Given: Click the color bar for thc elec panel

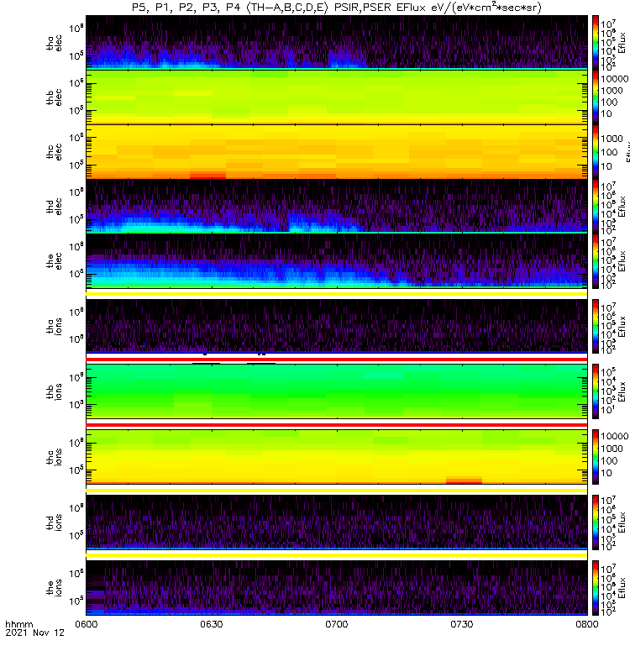Looking at the screenshot, I should (x=596, y=152).
